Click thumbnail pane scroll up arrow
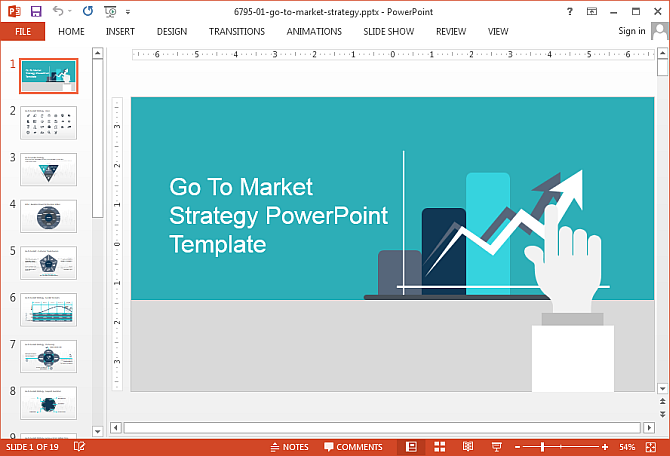Viewport: 670px width, 456px height. click(x=97, y=53)
